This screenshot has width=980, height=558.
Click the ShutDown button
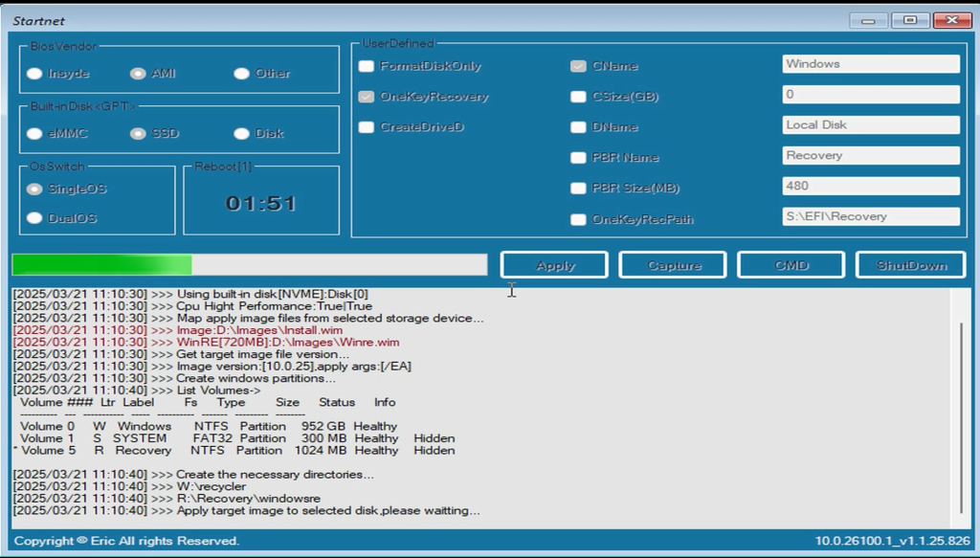click(x=910, y=265)
